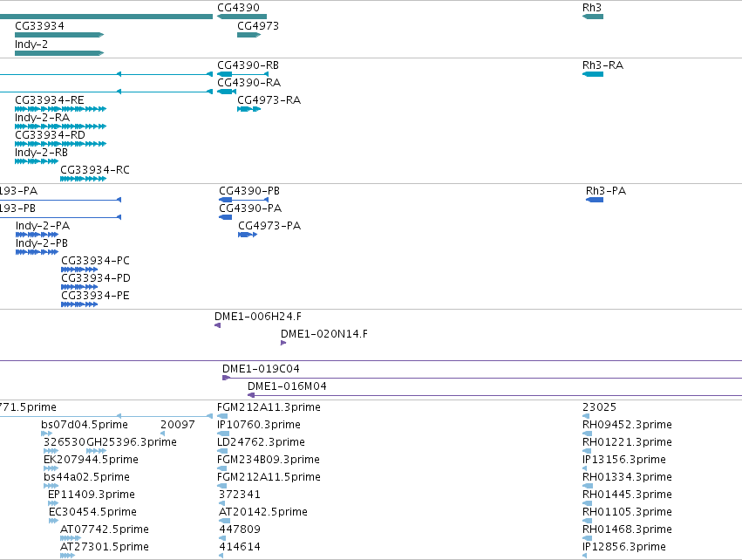The image size is (742, 560).
Task: Select transcript Indy-2-RB
Action: point(37,162)
